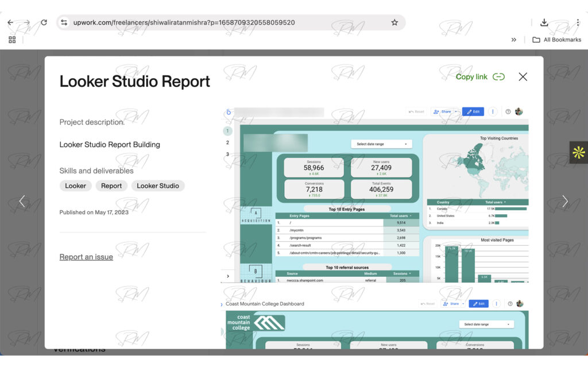Select page 3 in the report navigator
Image resolution: width=588 pixels, height=367 pixels.
227,154
